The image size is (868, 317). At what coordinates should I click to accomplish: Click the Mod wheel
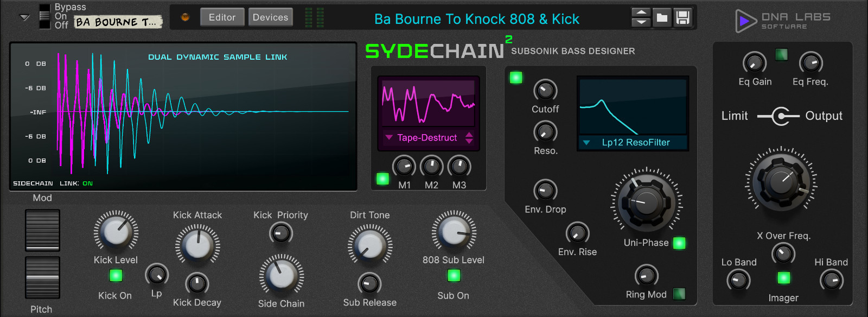tap(42, 230)
